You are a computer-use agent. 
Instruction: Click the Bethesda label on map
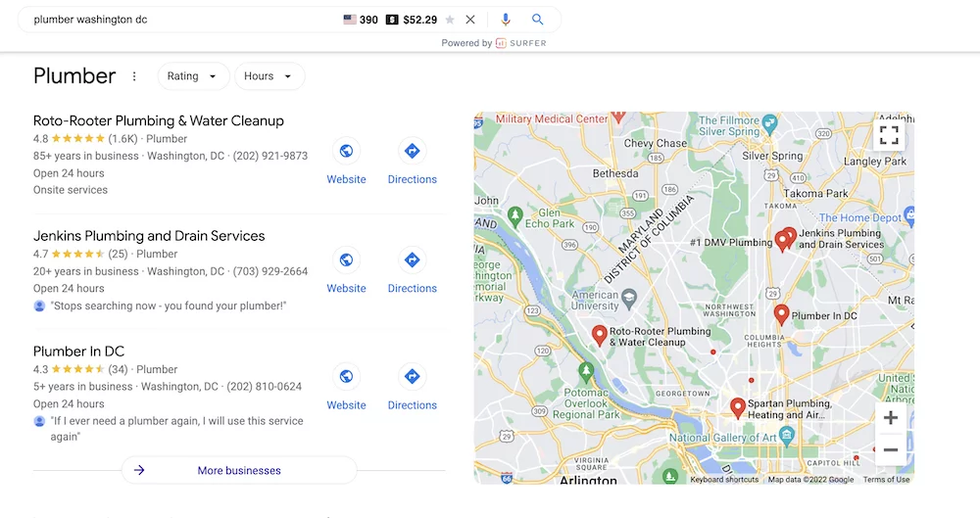(615, 173)
